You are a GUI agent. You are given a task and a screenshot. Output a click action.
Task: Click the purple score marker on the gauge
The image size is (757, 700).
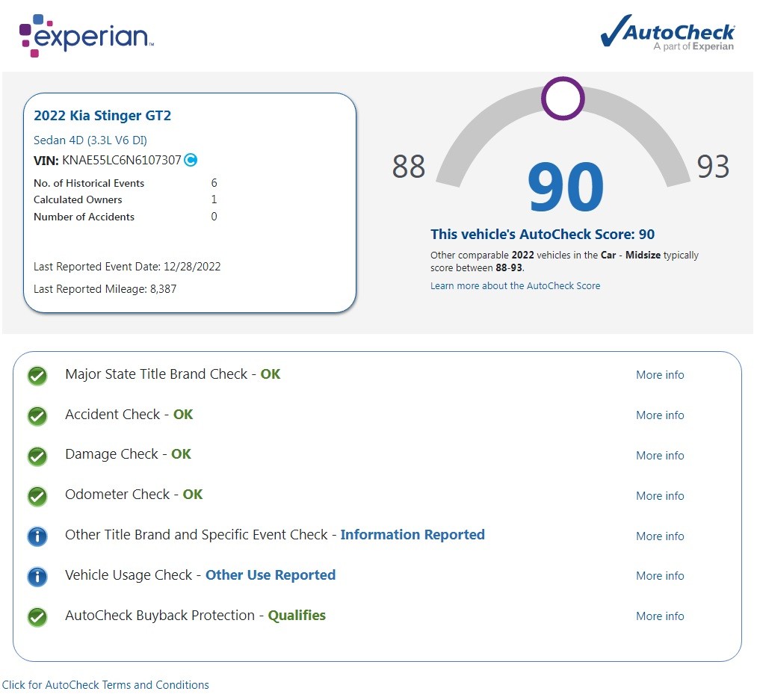pos(563,99)
